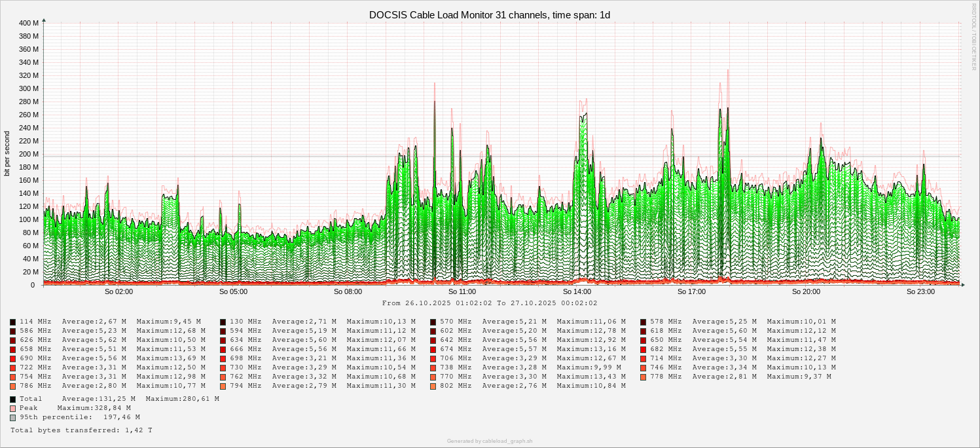Click the So 11:00 time axis label

[x=462, y=291]
